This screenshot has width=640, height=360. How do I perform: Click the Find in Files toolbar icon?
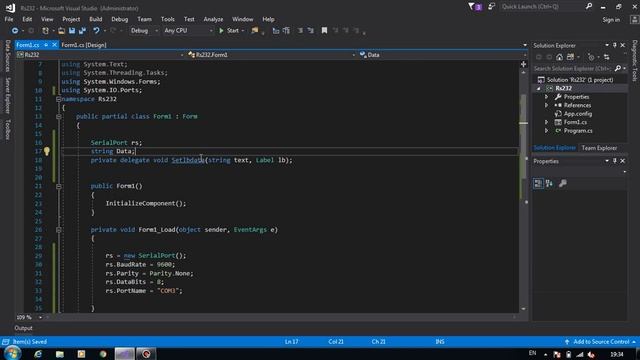tap(255, 31)
